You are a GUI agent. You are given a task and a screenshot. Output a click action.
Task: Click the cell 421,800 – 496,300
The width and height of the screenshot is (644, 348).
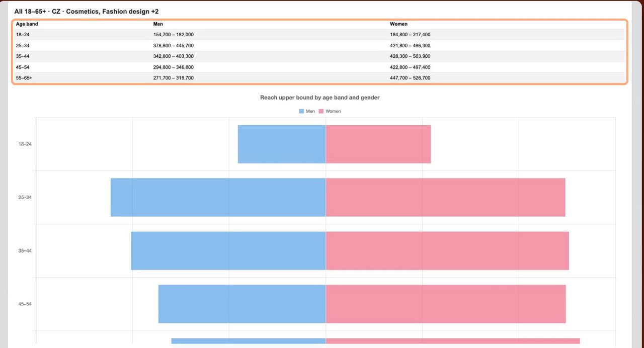tap(410, 46)
